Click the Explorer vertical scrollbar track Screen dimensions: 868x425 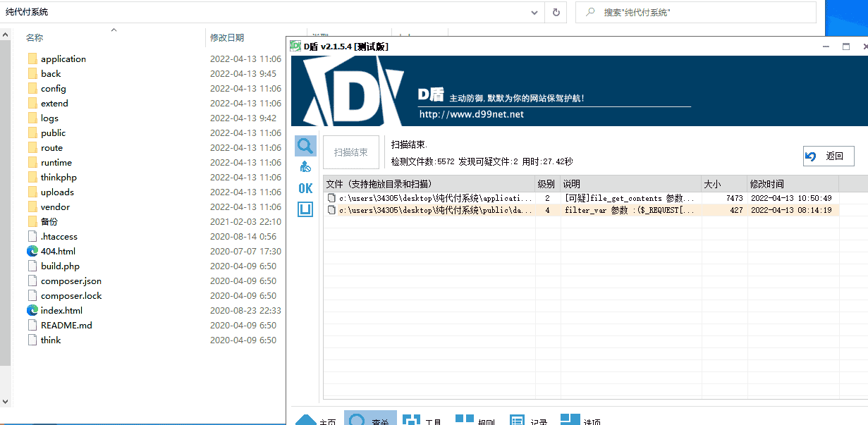coord(6,211)
